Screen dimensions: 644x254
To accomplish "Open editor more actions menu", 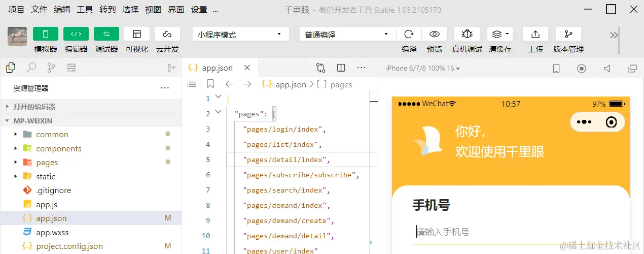I will tap(361, 68).
